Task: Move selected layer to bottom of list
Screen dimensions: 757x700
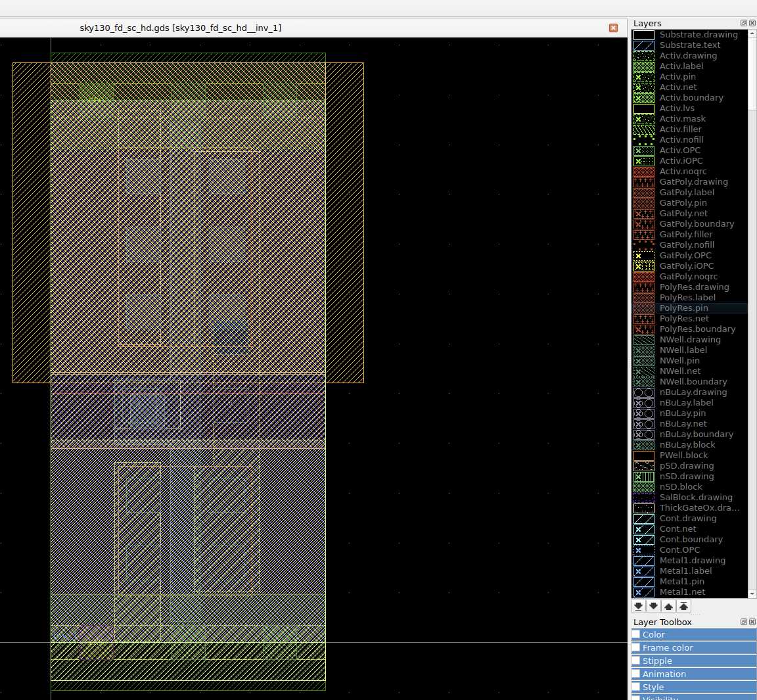Action: pos(638,606)
